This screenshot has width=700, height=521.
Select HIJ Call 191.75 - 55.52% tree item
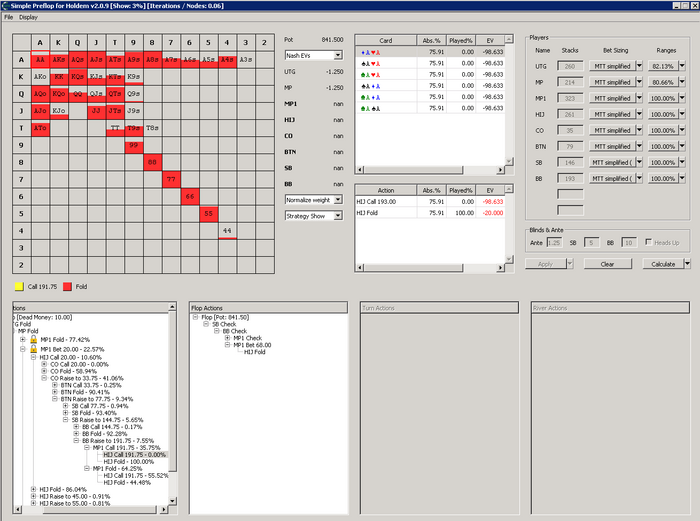136,475
